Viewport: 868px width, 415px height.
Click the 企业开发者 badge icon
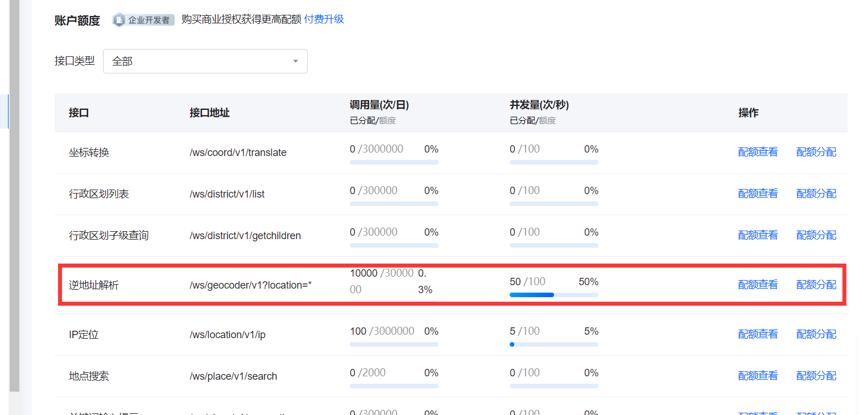[119, 20]
